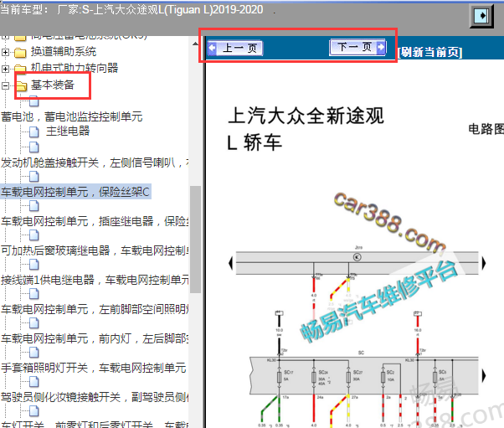The height and width of the screenshot is (428, 504).
Task: Click the page icon above 接线端1供电继电器
Action: point(34,265)
